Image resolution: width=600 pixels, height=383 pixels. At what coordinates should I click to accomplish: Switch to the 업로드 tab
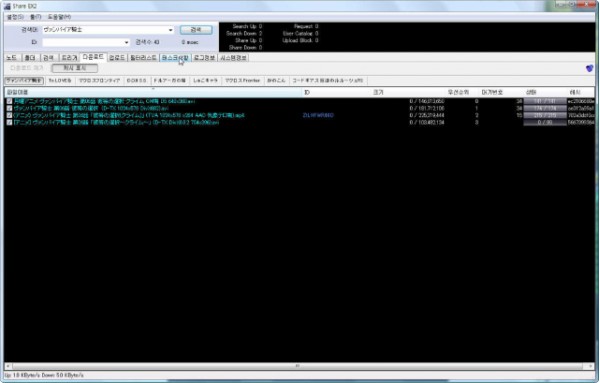click(117, 58)
